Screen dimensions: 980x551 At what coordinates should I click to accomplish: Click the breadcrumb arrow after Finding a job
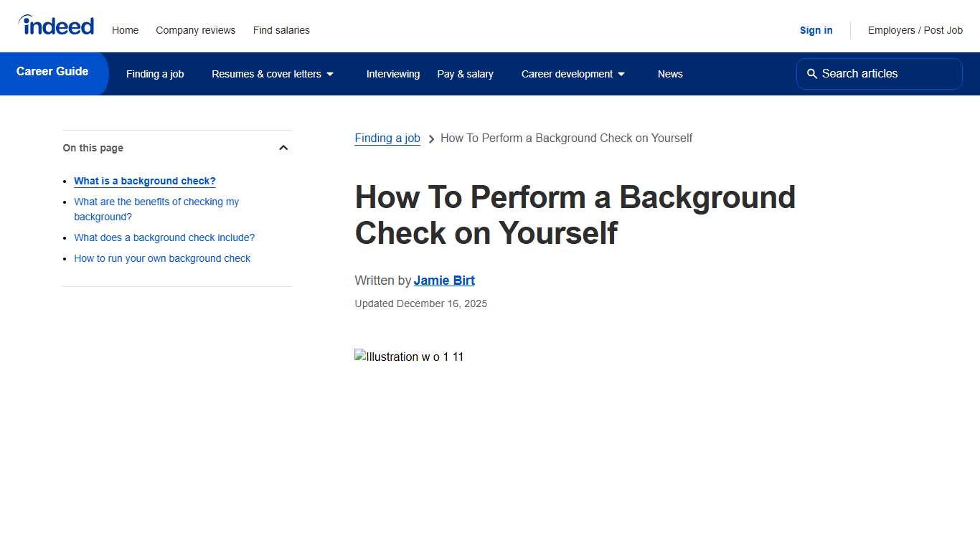click(x=431, y=138)
